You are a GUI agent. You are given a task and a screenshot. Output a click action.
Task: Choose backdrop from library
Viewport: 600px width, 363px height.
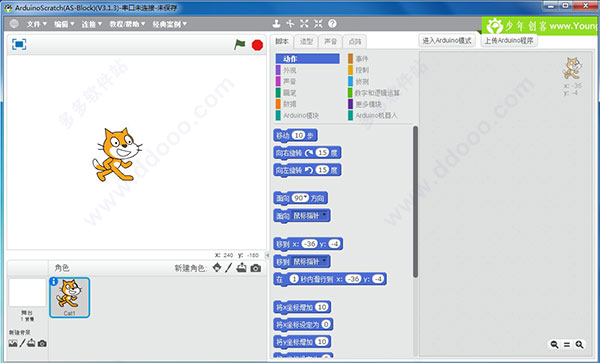click(13, 343)
